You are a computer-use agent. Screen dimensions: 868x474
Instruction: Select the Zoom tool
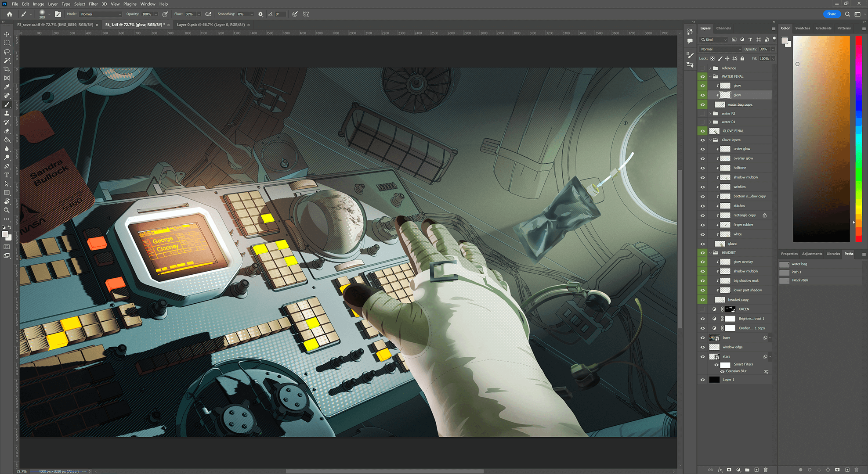(7, 210)
